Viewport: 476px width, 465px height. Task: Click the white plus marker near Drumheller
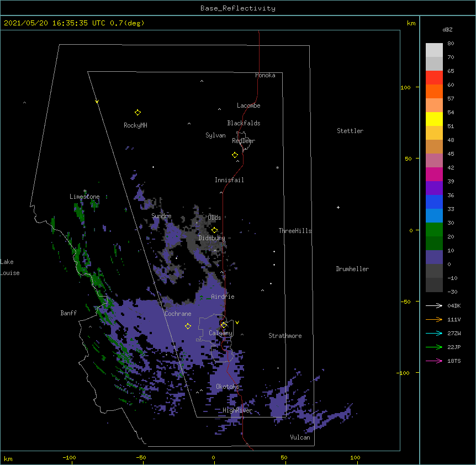338,207
